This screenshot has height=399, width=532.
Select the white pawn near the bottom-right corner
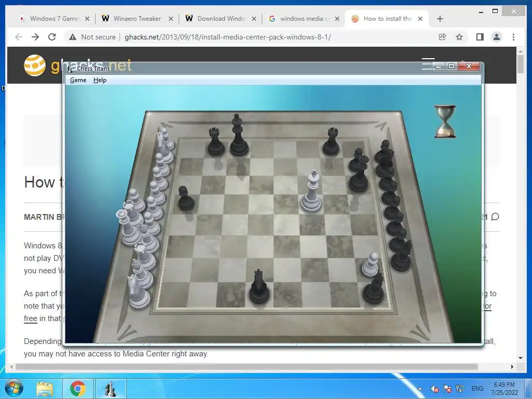370,264
